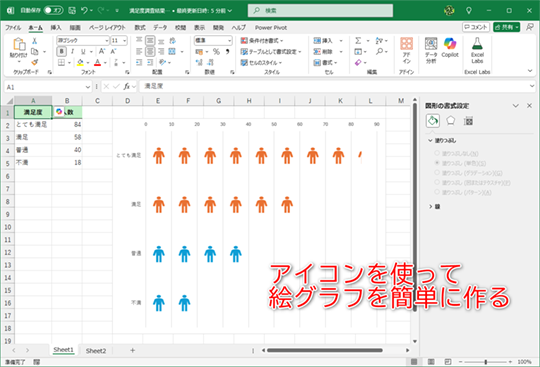Open the File (ファイル) tab
The width and height of the screenshot is (540, 367).
point(13,28)
